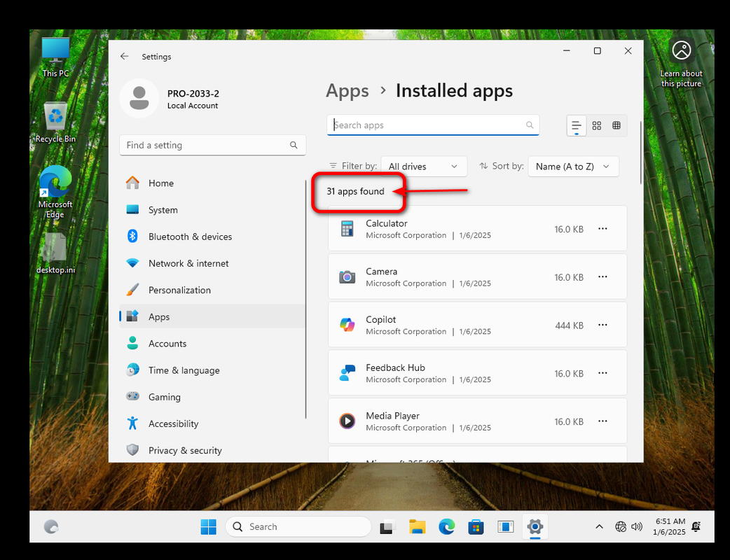Click the Apps breadcrumb link
Image resolution: width=730 pixels, height=560 pixels.
pyautogui.click(x=347, y=91)
